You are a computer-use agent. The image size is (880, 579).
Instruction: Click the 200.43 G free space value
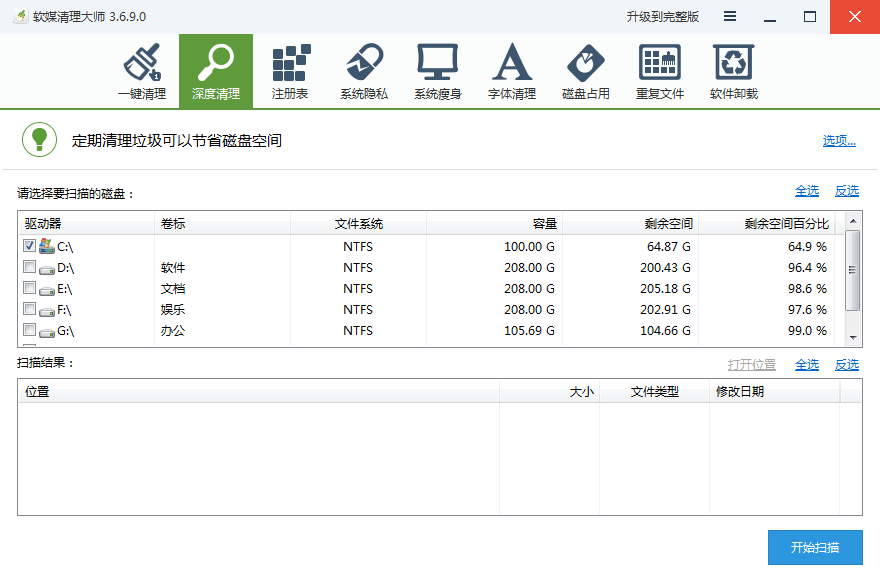tap(665, 268)
